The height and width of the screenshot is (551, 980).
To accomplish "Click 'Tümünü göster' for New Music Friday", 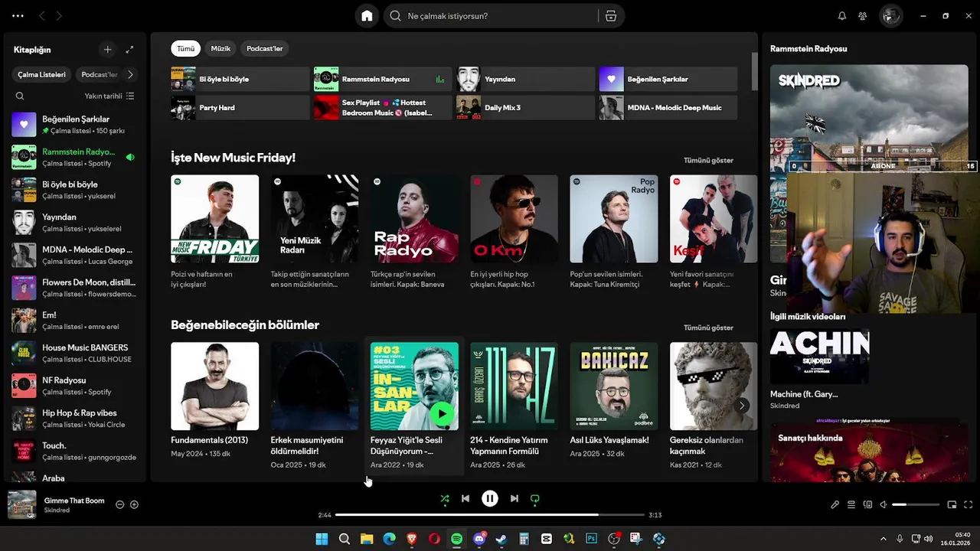I will click(708, 161).
